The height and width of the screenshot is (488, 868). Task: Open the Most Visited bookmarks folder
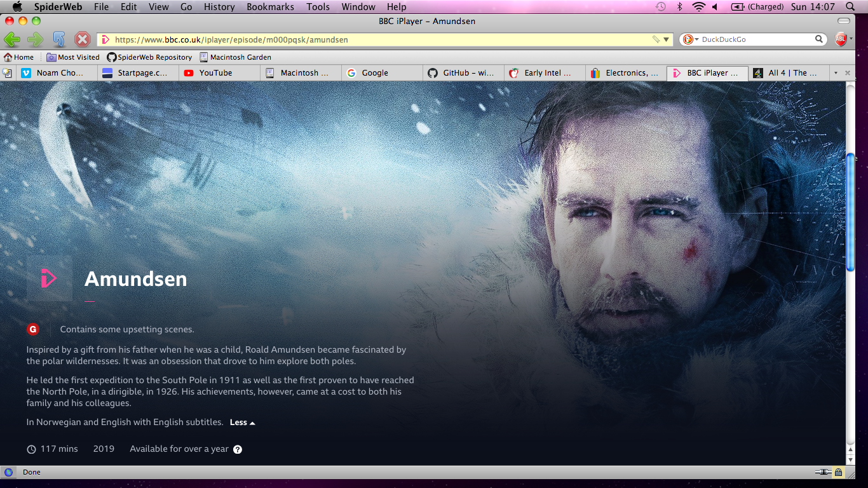[73, 57]
